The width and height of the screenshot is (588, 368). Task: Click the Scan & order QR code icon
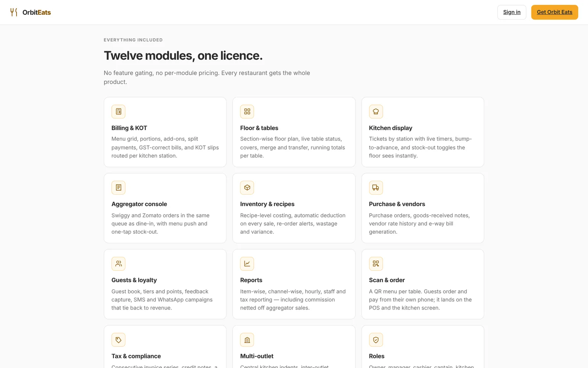(x=376, y=263)
